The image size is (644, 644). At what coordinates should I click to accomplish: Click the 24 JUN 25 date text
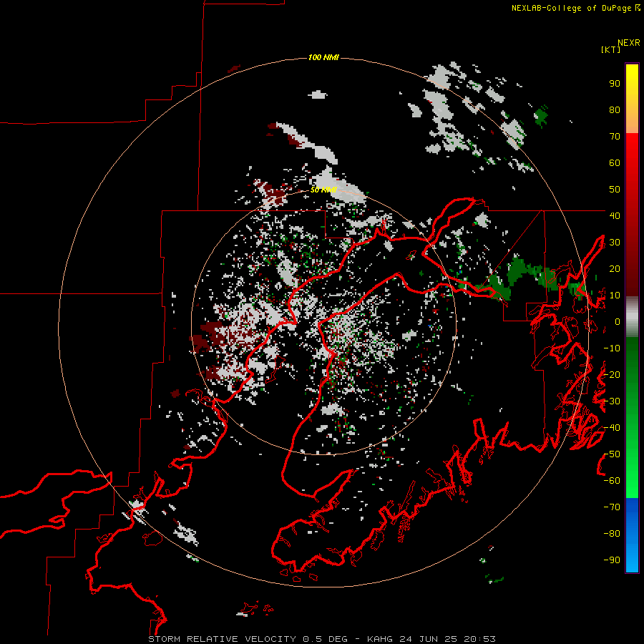pyautogui.click(x=428, y=639)
